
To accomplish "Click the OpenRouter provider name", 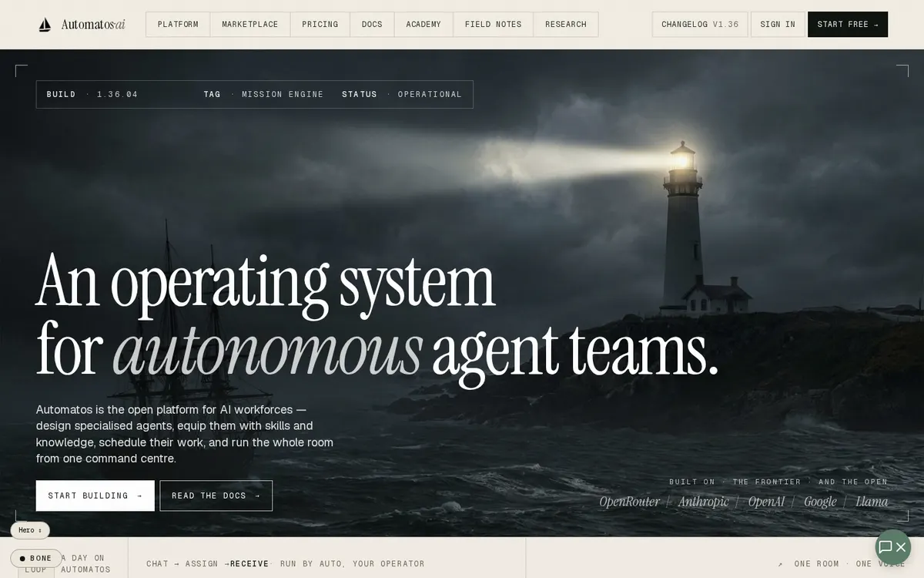I will click(x=630, y=502).
